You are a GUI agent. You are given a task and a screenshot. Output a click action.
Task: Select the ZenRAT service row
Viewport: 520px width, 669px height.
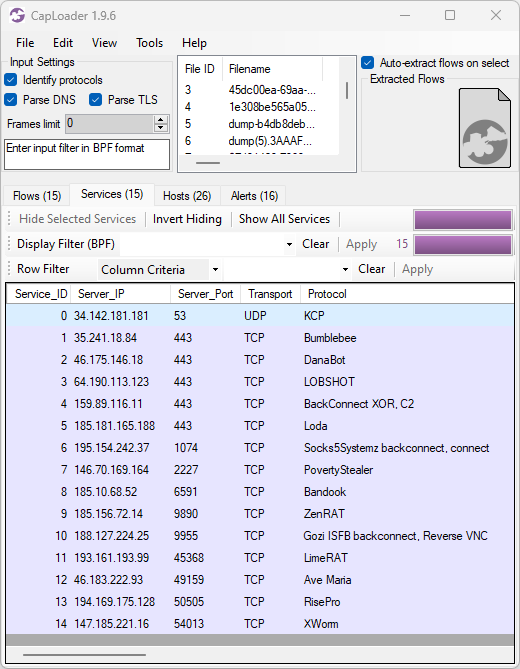(260, 514)
